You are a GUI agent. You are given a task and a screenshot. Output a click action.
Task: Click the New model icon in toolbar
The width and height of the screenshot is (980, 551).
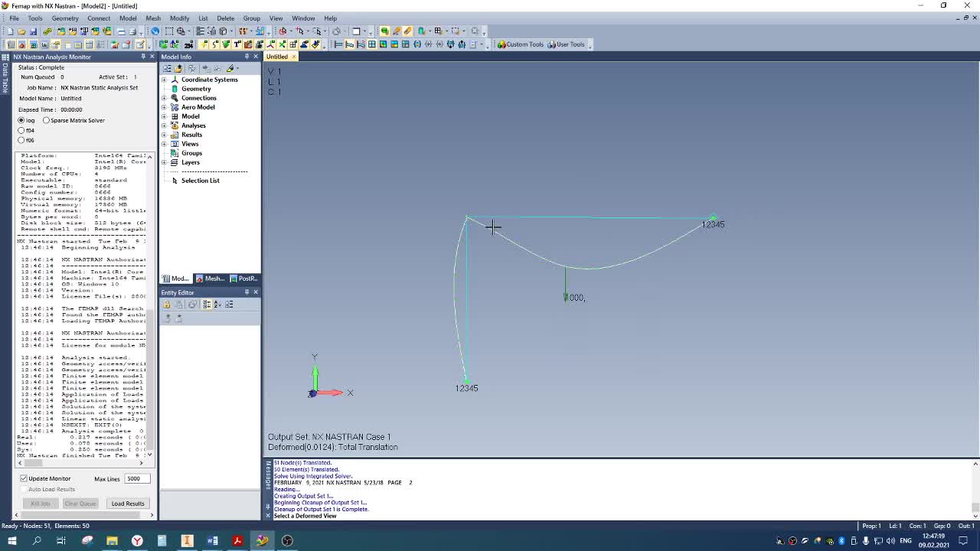point(11,31)
